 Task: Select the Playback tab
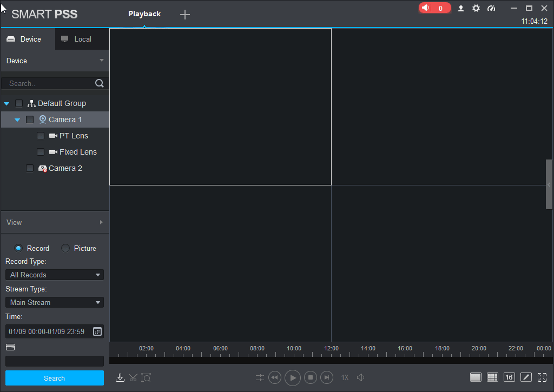[144, 14]
